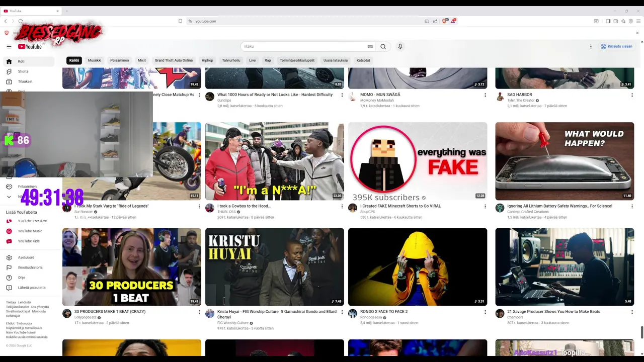Select the Kaikki filter chip
The height and width of the screenshot is (362, 644).
tap(74, 60)
